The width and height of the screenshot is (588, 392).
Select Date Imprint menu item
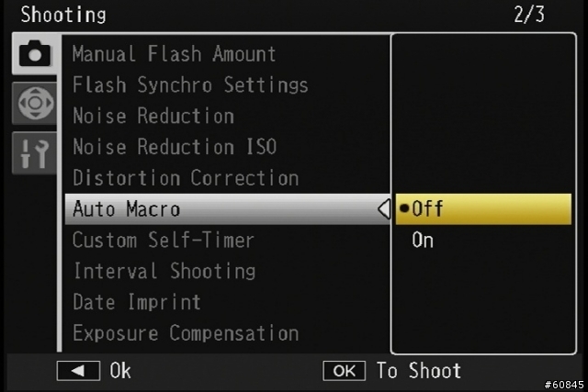coord(137,302)
